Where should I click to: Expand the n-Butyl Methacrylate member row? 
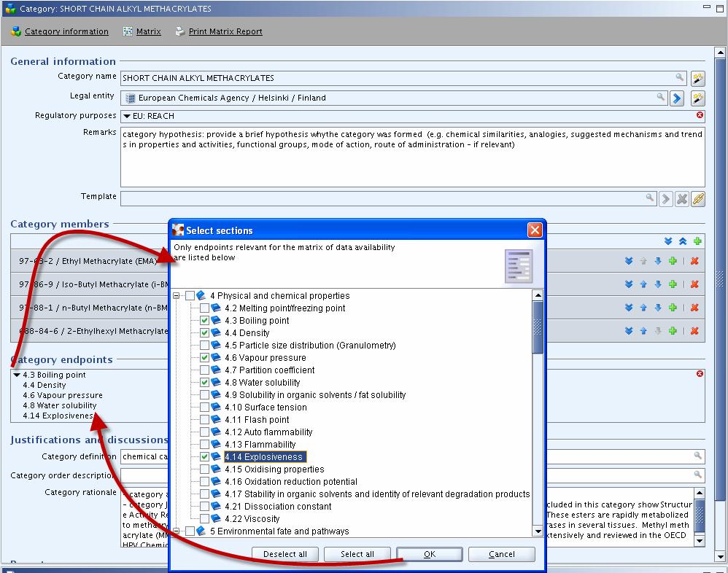(x=629, y=307)
